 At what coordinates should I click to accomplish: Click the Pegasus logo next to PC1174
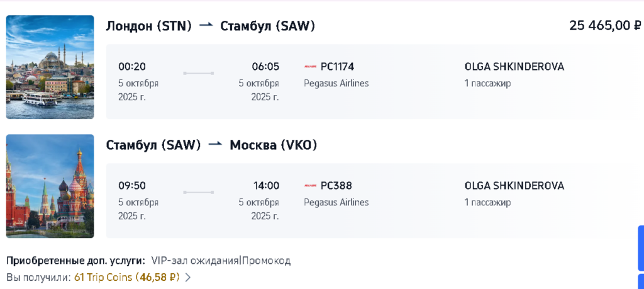click(310, 67)
